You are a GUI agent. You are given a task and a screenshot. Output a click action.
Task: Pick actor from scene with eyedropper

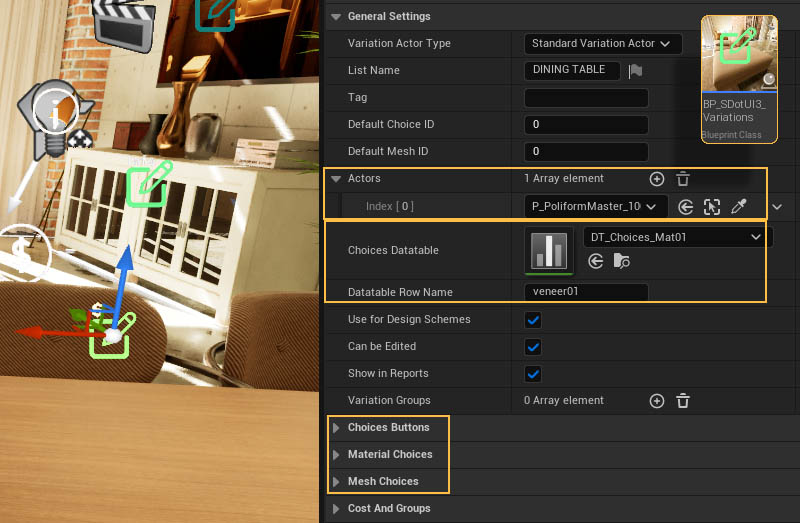739,206
